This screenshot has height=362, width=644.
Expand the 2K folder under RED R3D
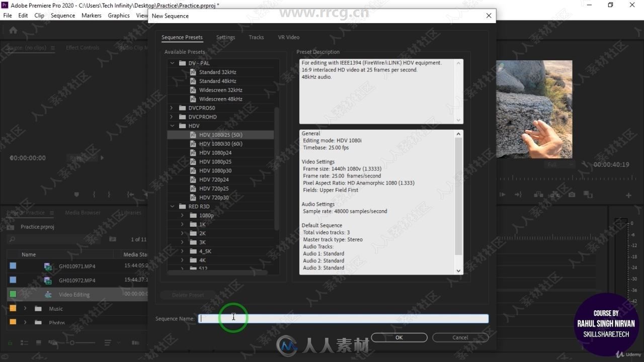pyautogui.click(x=182, y=233)
